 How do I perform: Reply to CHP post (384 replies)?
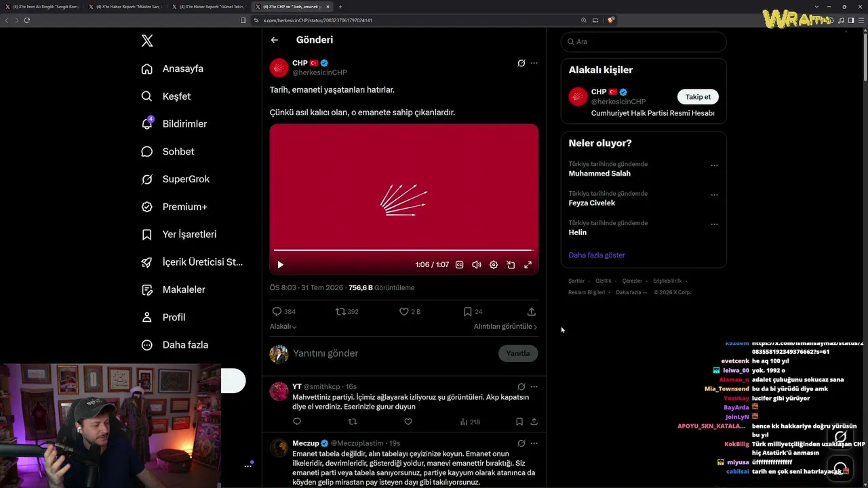283,312
